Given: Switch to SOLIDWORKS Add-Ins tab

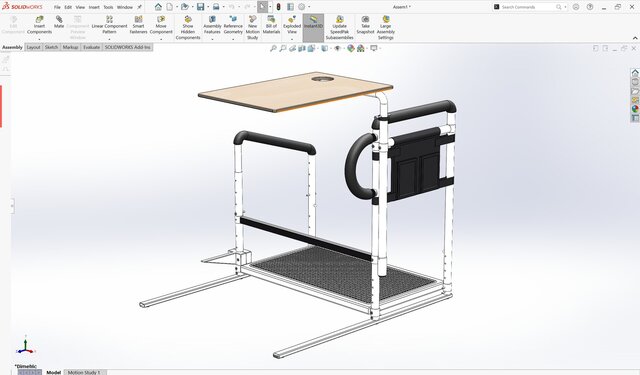Looking at the screenshot, I should coord(127,47).
